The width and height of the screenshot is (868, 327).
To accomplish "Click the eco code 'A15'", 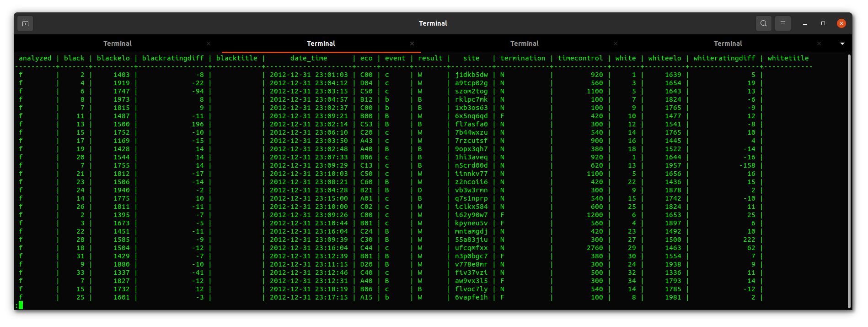I will pos(366,297).
